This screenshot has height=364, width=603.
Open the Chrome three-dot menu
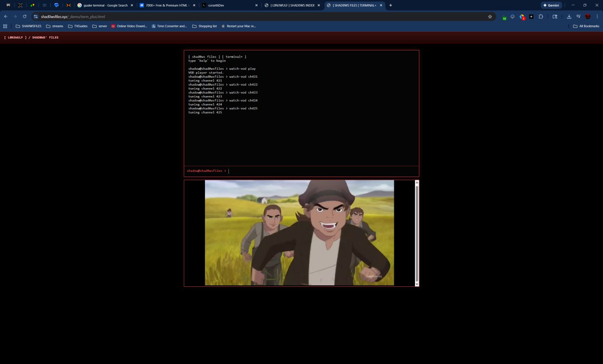point(597,16)
